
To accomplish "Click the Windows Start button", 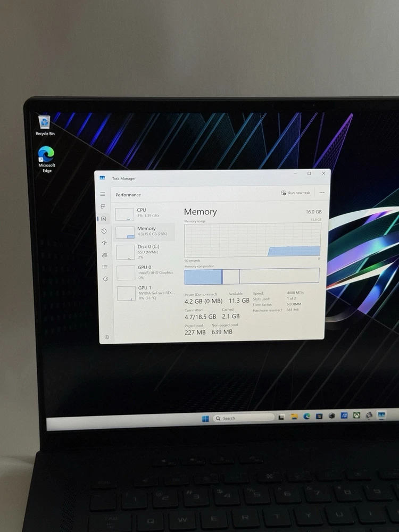I will click(205, 419).
